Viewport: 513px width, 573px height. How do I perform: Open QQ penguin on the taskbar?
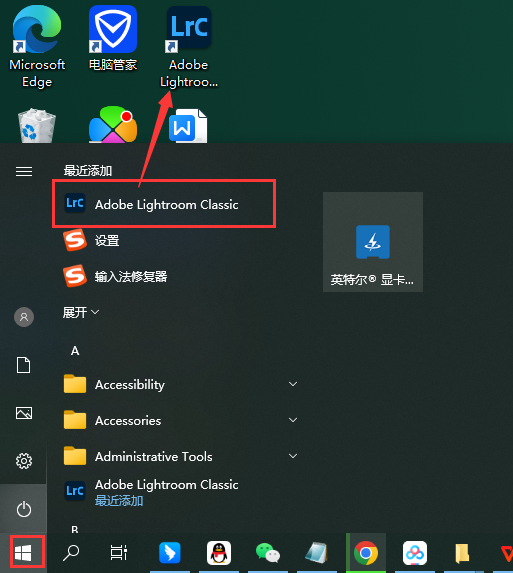tap(218, 553)
